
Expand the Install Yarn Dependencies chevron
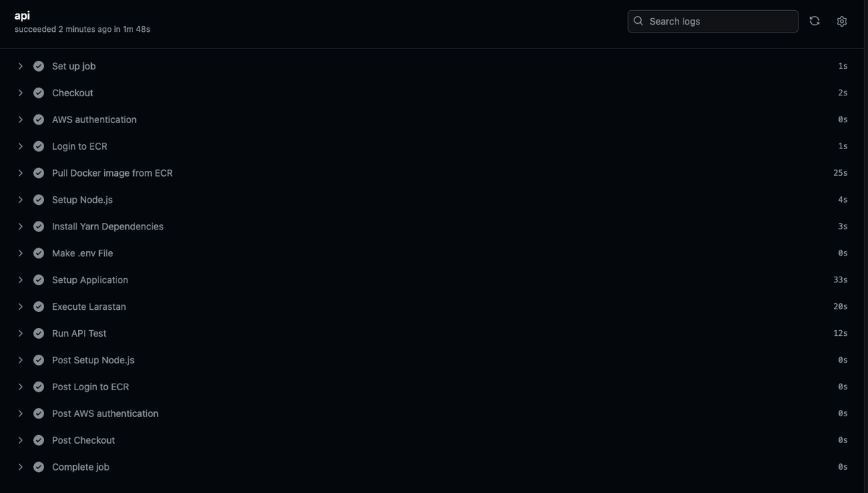(20, 227)
